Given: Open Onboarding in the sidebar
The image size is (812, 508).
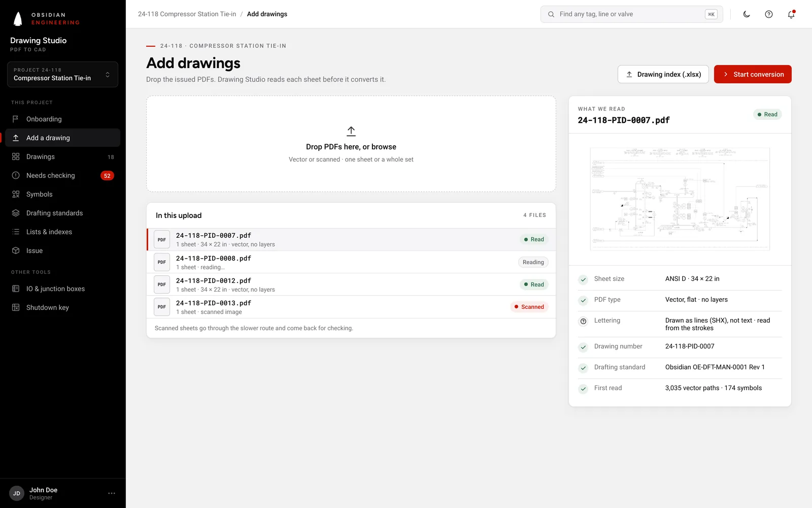Looking at the screenshot, I should (x=62, y=119).
